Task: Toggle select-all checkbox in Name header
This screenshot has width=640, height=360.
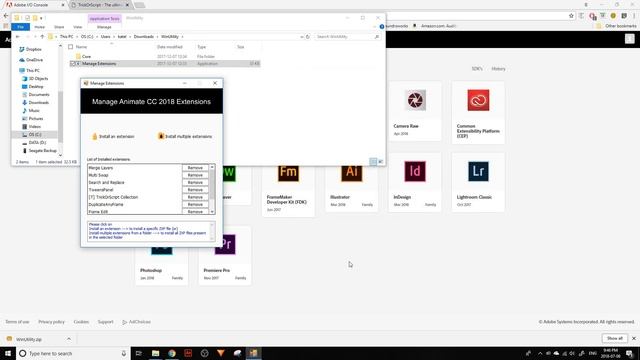Action: 71,47
